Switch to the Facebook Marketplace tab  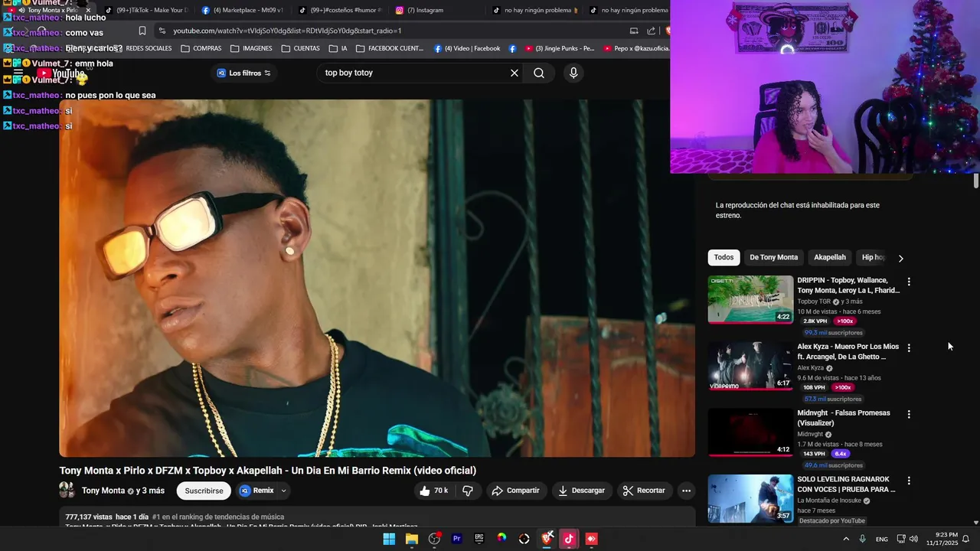coord(243,10)
